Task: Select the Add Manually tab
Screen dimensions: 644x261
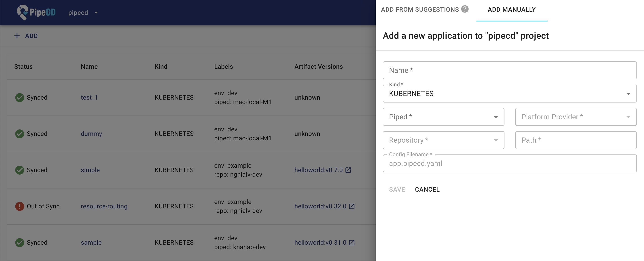Action: pyautogui.click(x=511, y=9)
